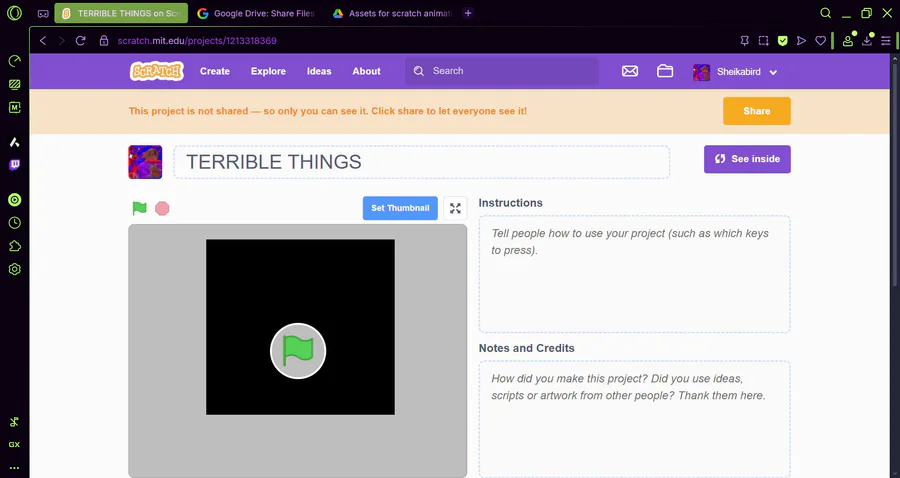This screenshot has width=900, height=478.
Task: Open GX Control speedometer icon in sidebar
Action: point(14,61)
